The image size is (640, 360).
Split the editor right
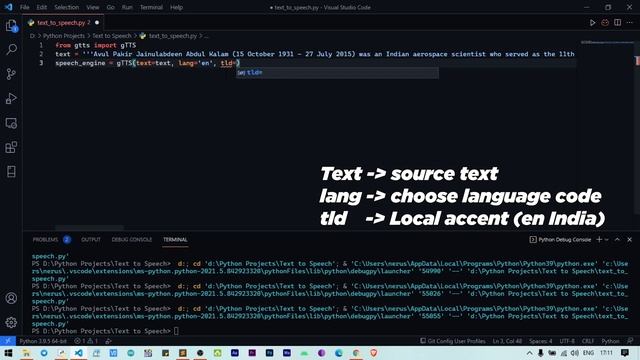tap(618, 23)
